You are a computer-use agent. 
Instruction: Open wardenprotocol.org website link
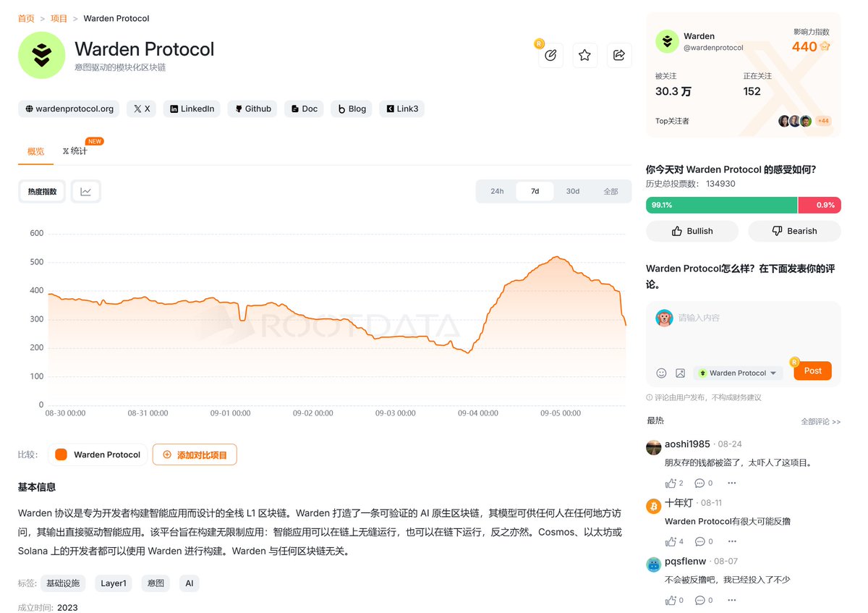coord(69,109)
